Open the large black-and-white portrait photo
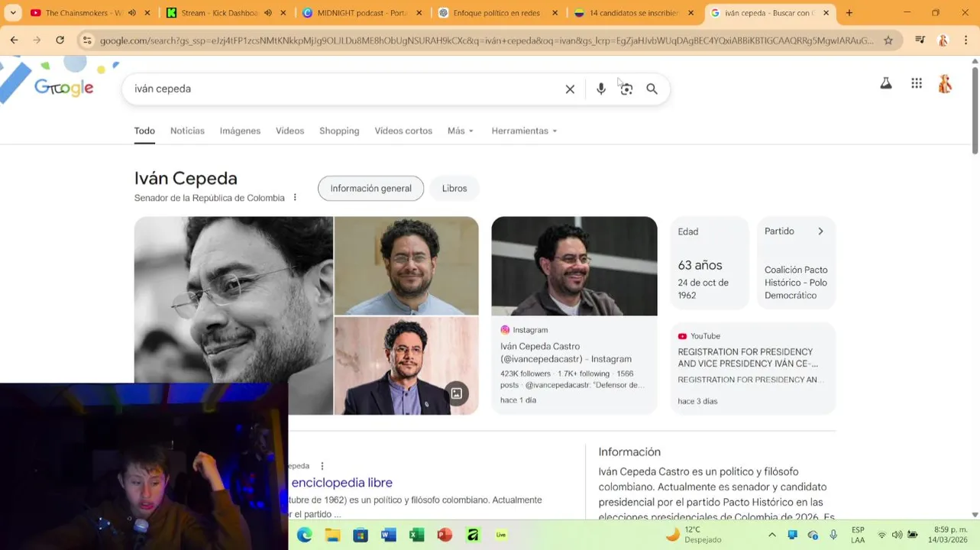Viewport: 980px width, 550px height. point(234,315)
